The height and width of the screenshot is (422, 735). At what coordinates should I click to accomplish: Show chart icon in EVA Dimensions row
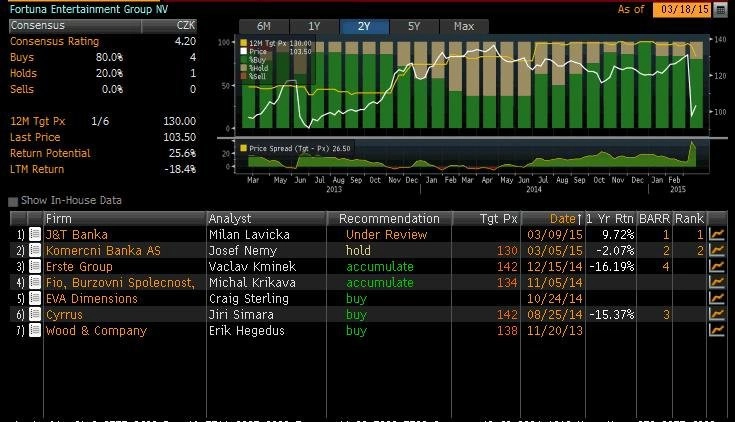point(717,298)
